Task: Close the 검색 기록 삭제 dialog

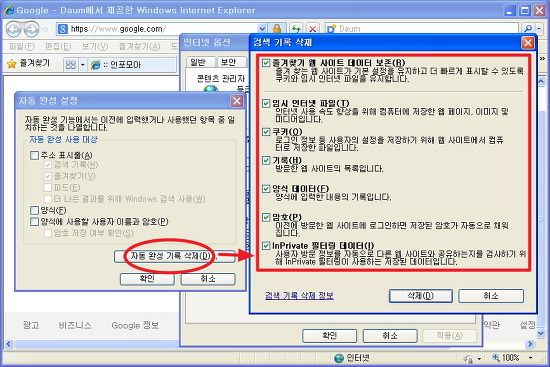Action: tap(528, 43)
